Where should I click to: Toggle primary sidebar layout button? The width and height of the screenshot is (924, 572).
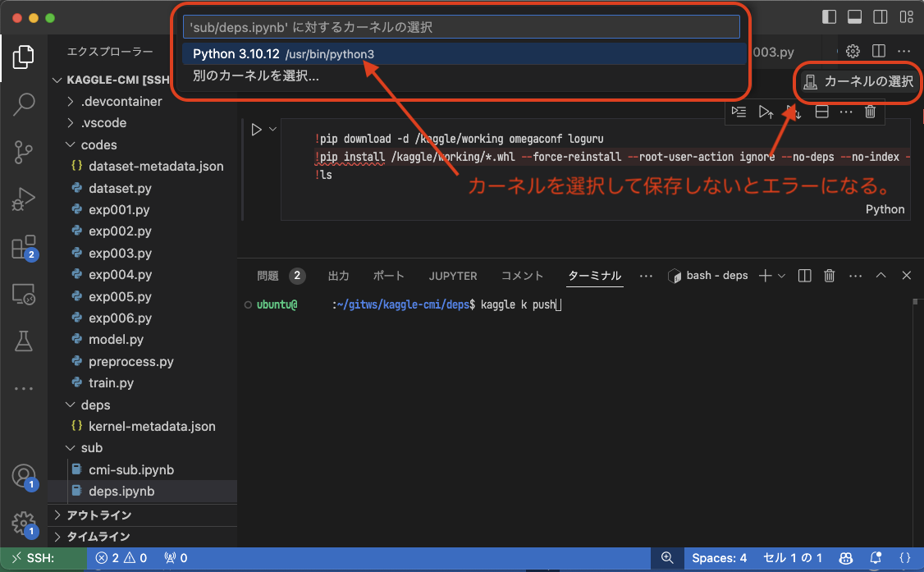pos(830,17)
